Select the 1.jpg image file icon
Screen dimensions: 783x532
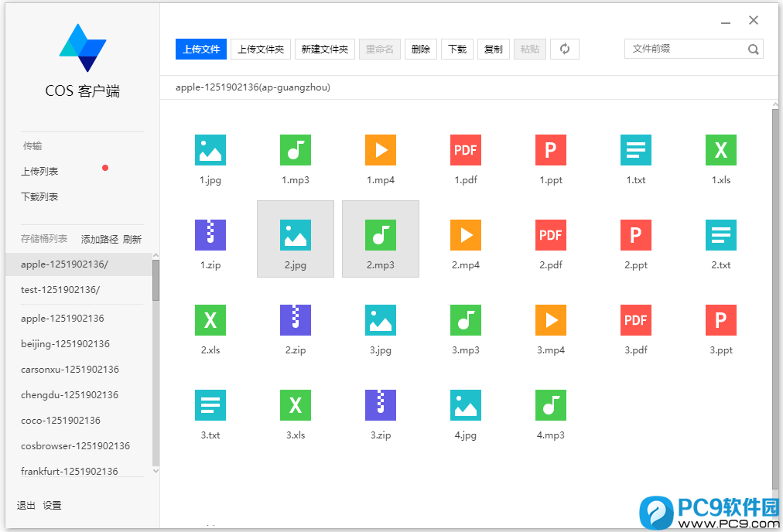coord(210,150)
